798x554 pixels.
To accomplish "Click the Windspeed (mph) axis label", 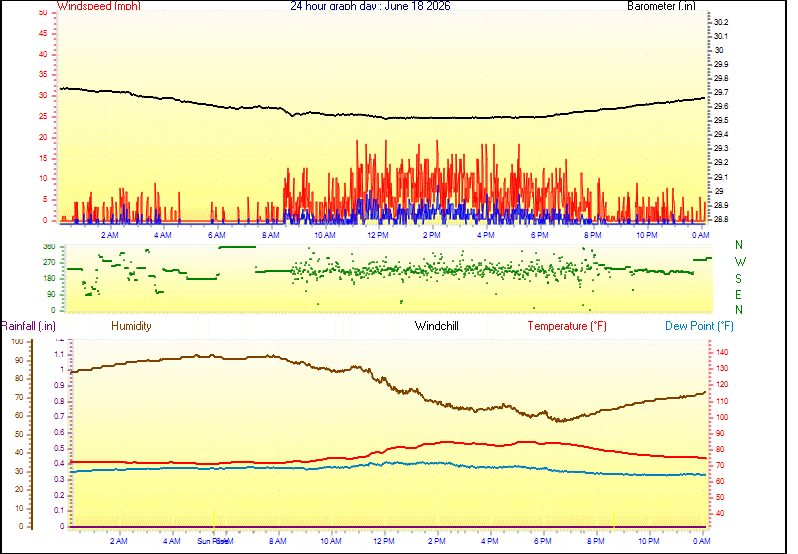I will 99,6.
